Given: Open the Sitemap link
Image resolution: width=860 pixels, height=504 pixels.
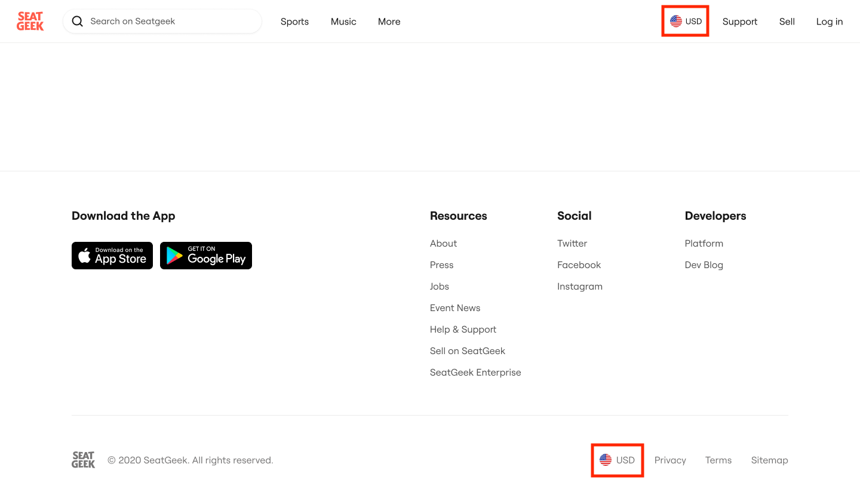Looking at the screenshot, I should point(770,460).
